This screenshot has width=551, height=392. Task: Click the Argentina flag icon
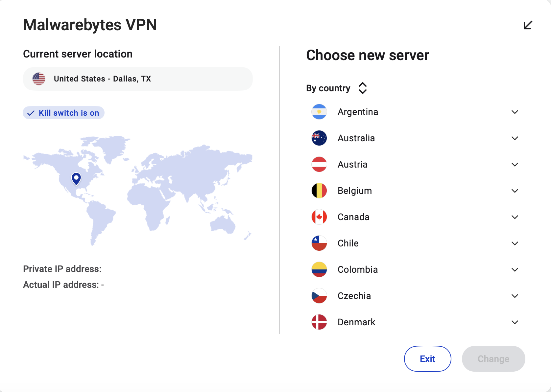(319, 112)
